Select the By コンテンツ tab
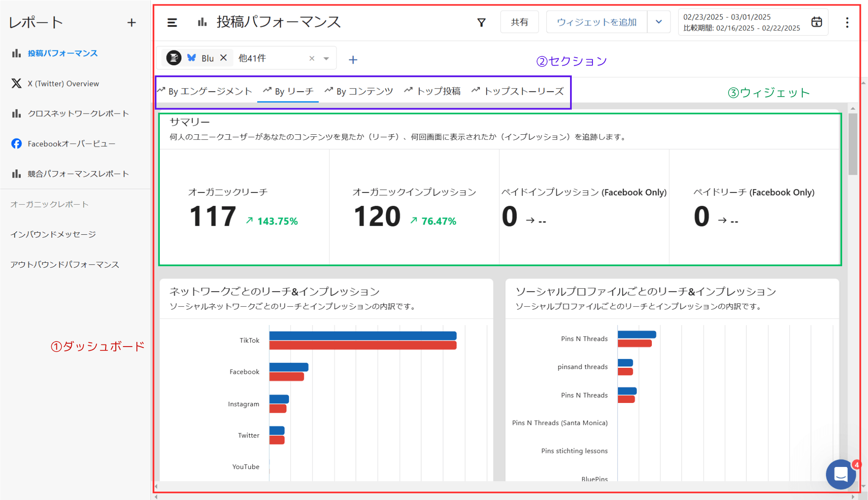This screenshot has height=500, width=868. pyautogui.click(x=359, y=91)
